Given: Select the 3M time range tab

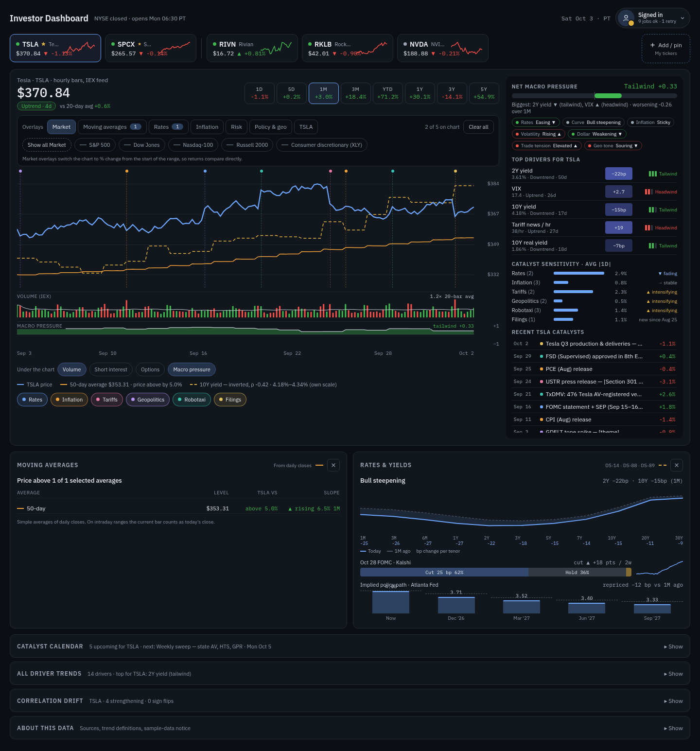Looking at the screenshot, I should tap(356, 93).
